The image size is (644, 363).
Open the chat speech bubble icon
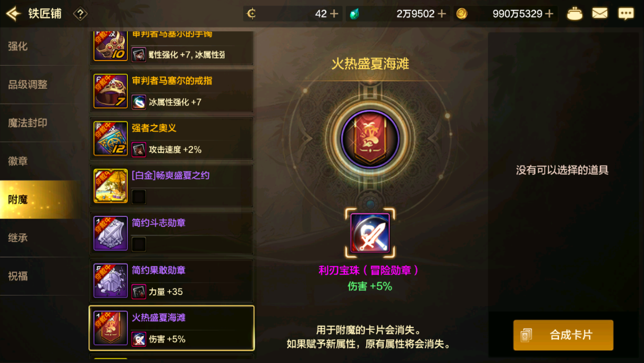626,14
